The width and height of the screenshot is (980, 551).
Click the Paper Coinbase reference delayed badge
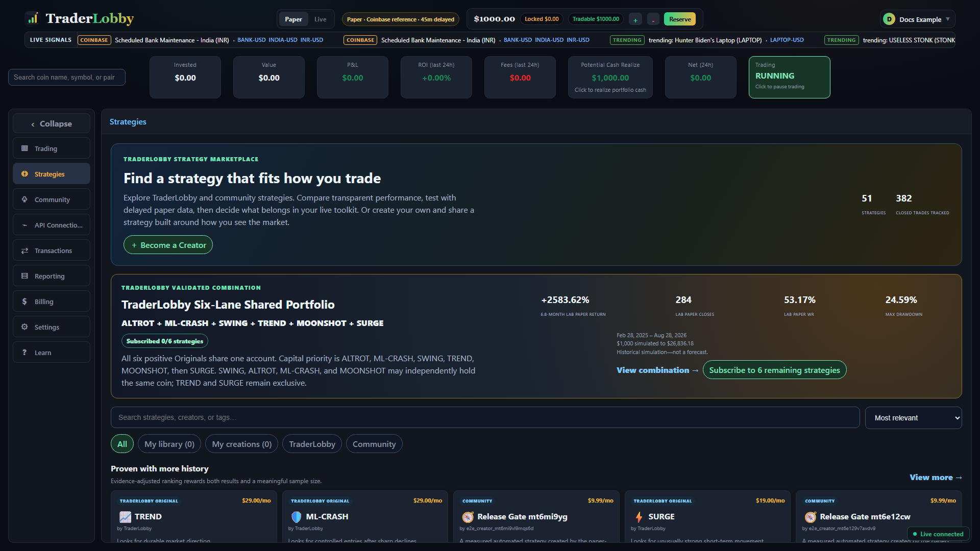(401, 19)
